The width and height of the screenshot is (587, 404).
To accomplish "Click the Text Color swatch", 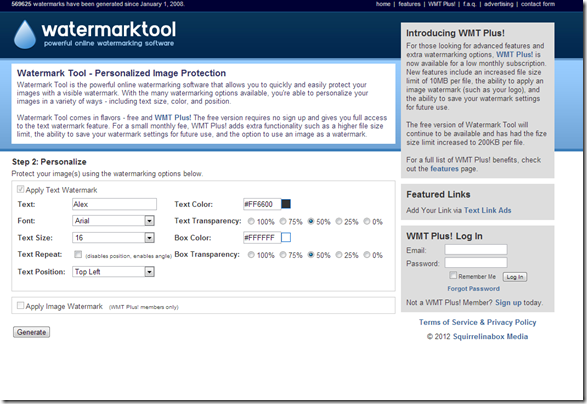I will tap(286, 204).
